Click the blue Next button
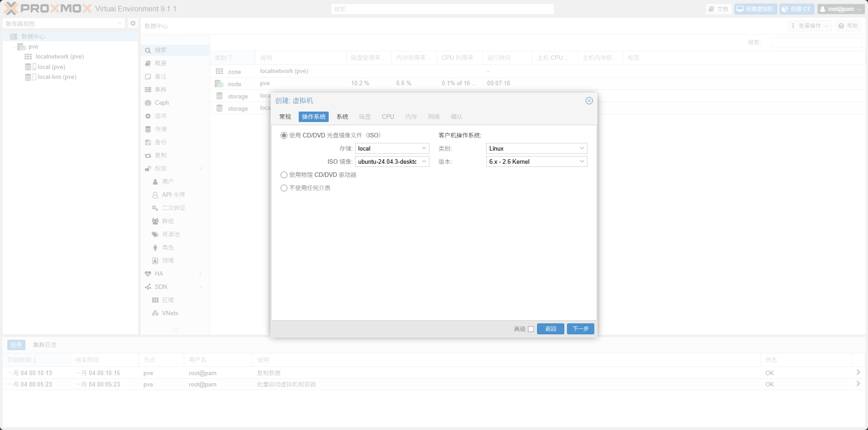The height and width of the screenshot is (430, 868). click(580, 329)
